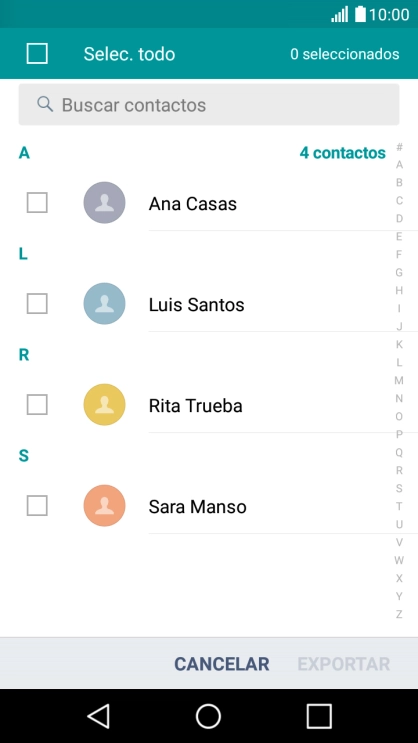The image size is (418, 743).
Task: Tap Sara Manso orange avatar icon
Action: (104, 506)
